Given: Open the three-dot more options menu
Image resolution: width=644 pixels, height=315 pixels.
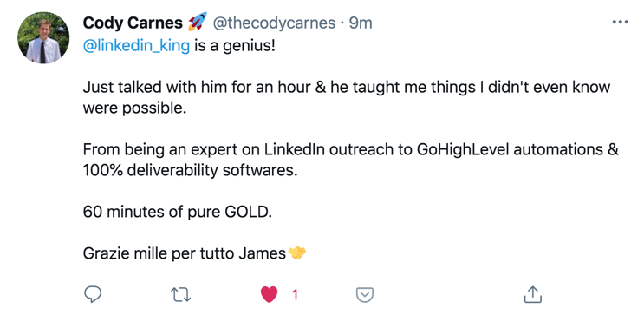Looking at the screenshot, I should point(621,23).
